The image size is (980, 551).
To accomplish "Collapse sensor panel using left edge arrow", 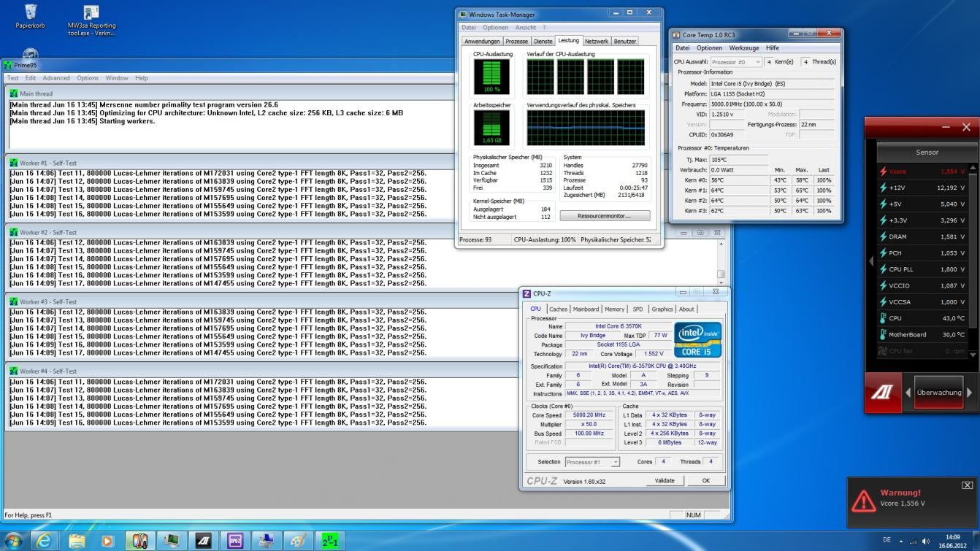I will tap(870, 261).
